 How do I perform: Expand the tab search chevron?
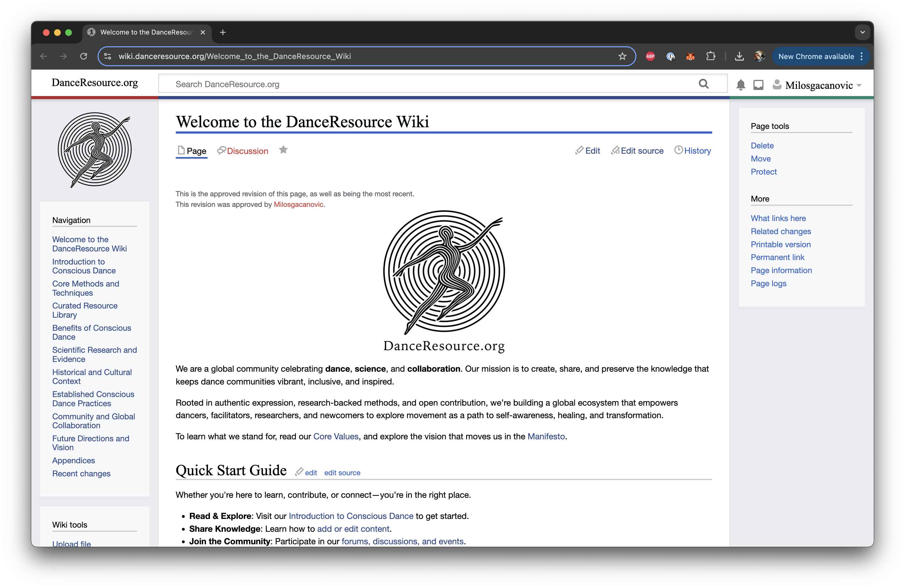pyautogui.click(x=862, y=32)
